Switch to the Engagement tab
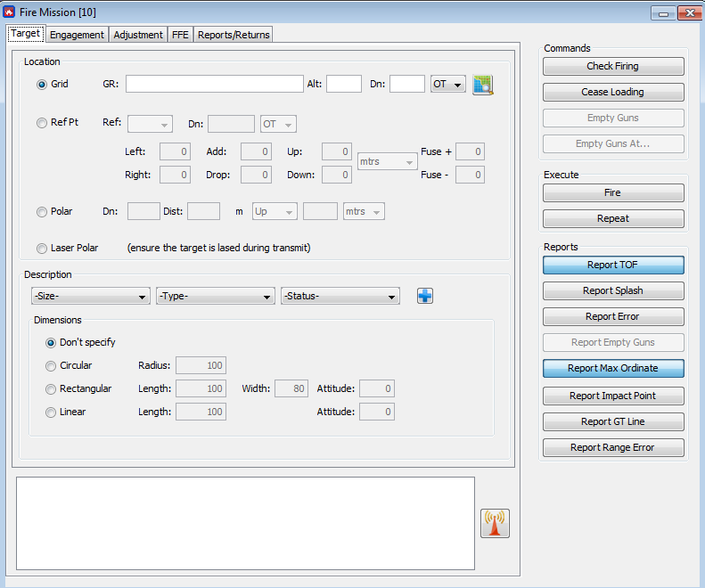705x588 pixels. click(x=77, y=35)
